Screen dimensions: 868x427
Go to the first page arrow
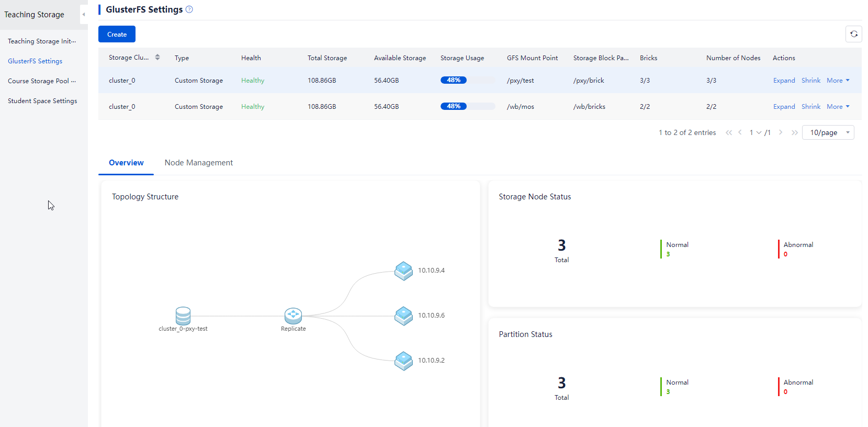click(x=729, y=132)
